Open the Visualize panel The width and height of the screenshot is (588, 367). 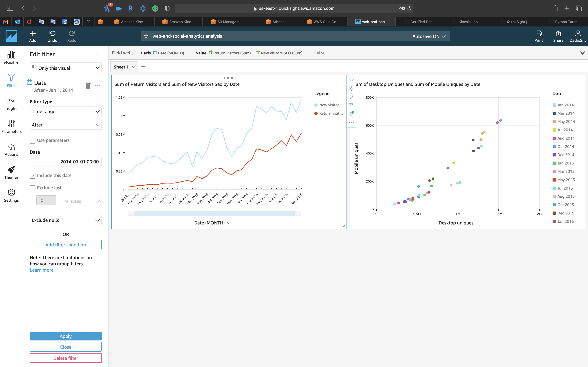click(x=11, y=58)
